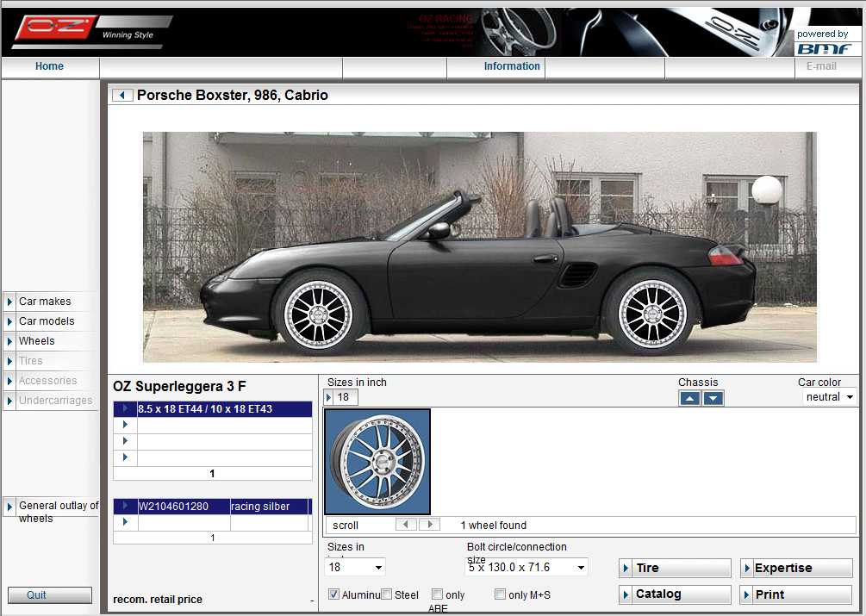Open the bolt circle 5 x 130.0 x 71.6 dropdown

click(526, 567)
